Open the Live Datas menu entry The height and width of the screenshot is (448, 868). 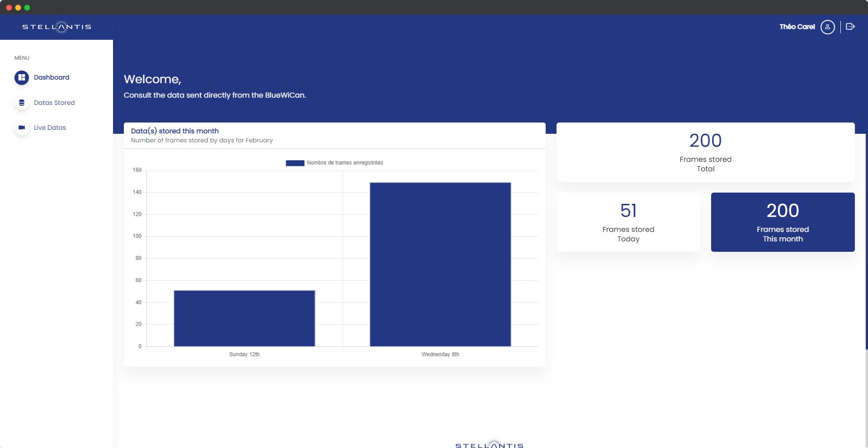[x=50, y=128]
